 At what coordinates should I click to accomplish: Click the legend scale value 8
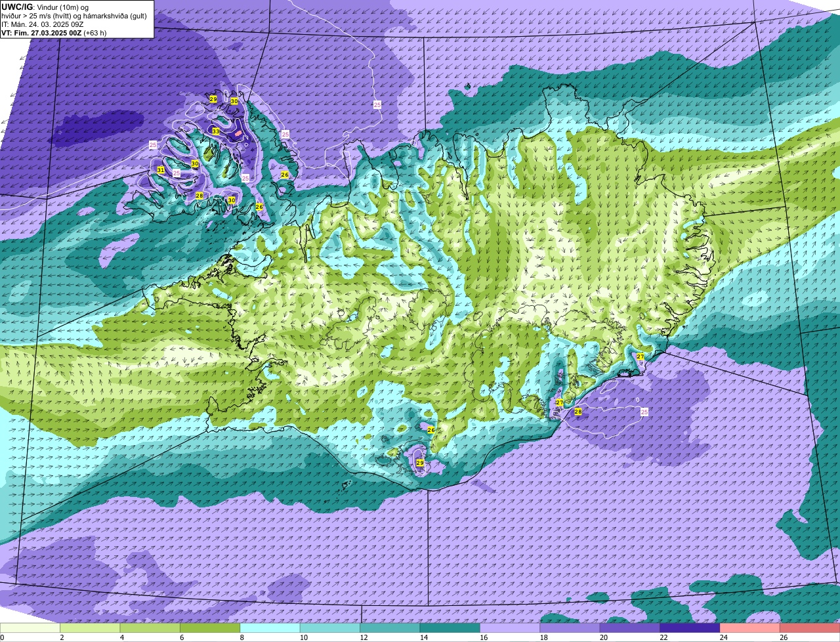241,637
